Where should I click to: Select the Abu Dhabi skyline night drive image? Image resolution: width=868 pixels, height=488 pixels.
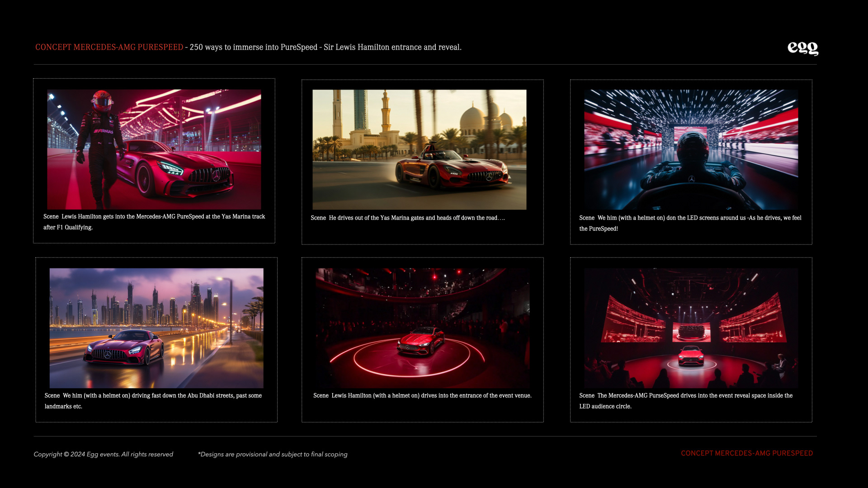156,328
